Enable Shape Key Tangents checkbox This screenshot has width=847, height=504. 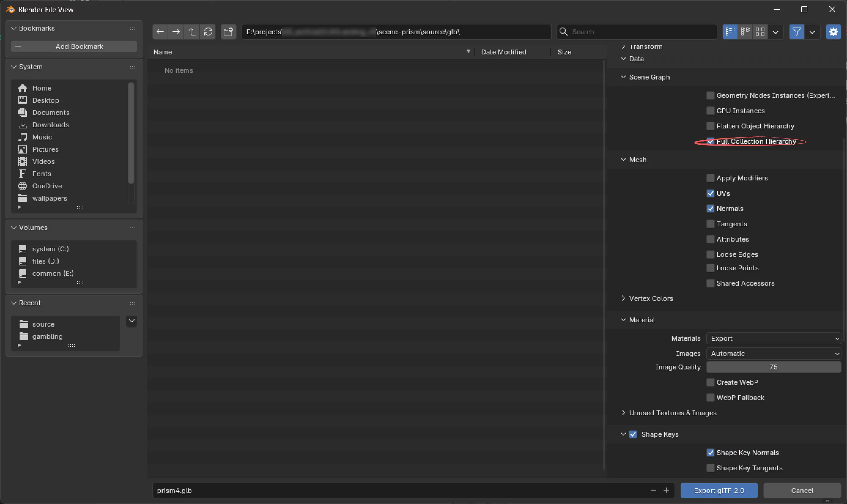(x=710, y=468)
